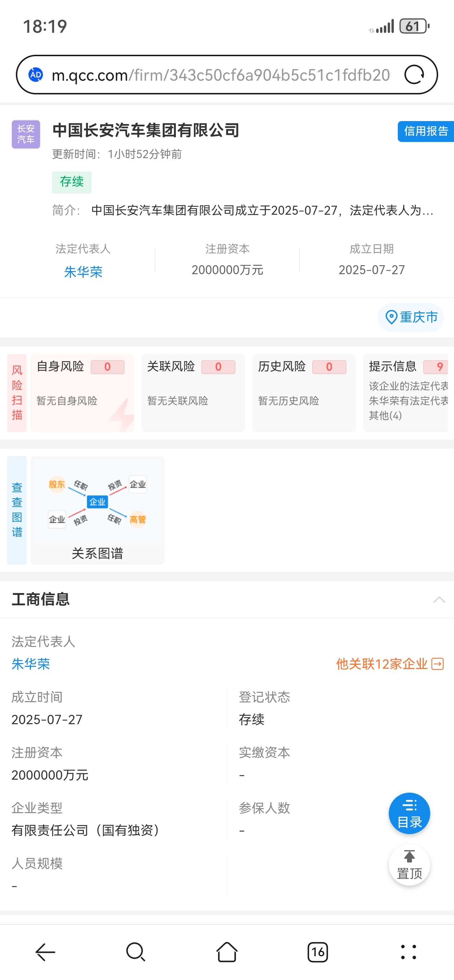Expand the truncated 简介 company description
Image resolution: width=454 pixels, height=980 pixels.
coord(262,210)
